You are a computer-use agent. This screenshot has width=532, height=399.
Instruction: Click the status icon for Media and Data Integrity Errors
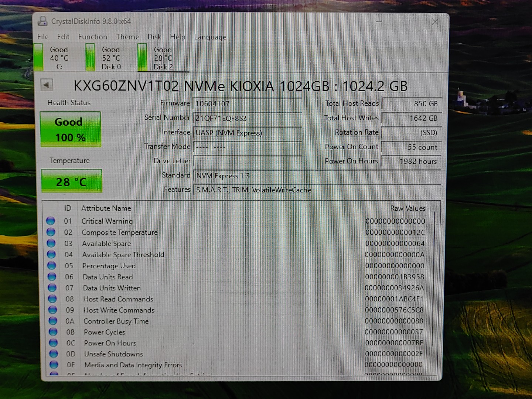click(x=54, y=365)
